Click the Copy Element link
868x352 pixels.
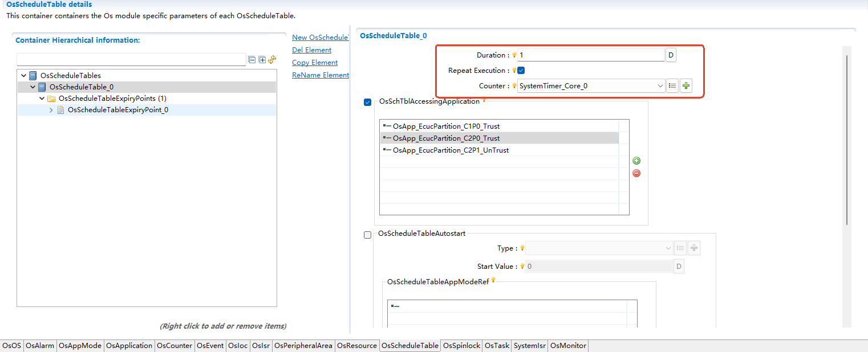point(315,63)
